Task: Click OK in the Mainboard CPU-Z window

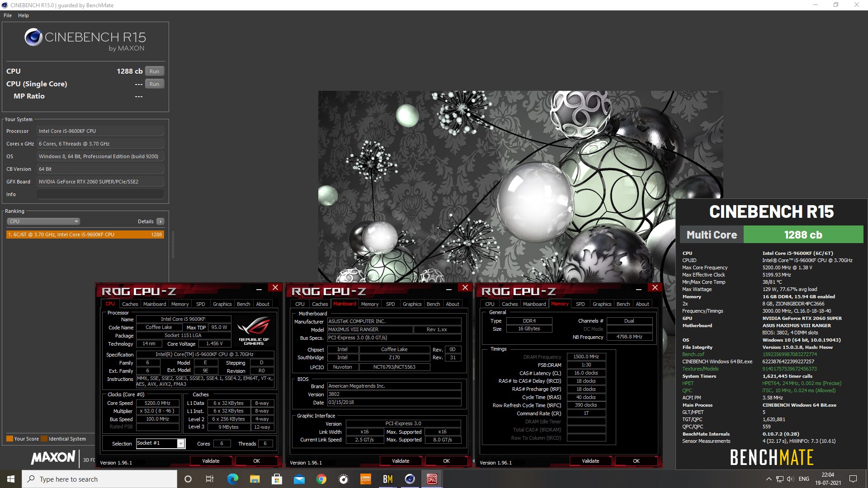Action: tap(447, 461)
